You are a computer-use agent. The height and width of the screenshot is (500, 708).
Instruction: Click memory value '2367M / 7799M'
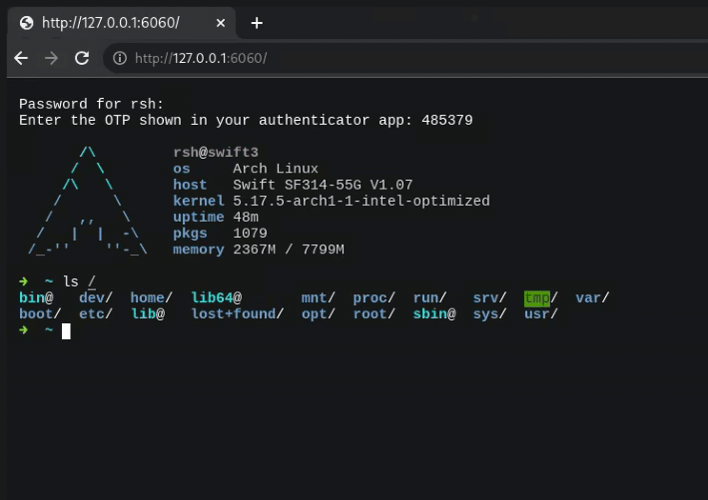[x=289, y=249]
